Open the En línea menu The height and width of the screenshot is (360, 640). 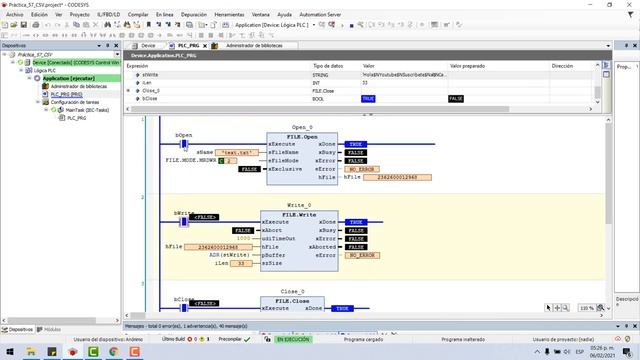tap(164, 14)
